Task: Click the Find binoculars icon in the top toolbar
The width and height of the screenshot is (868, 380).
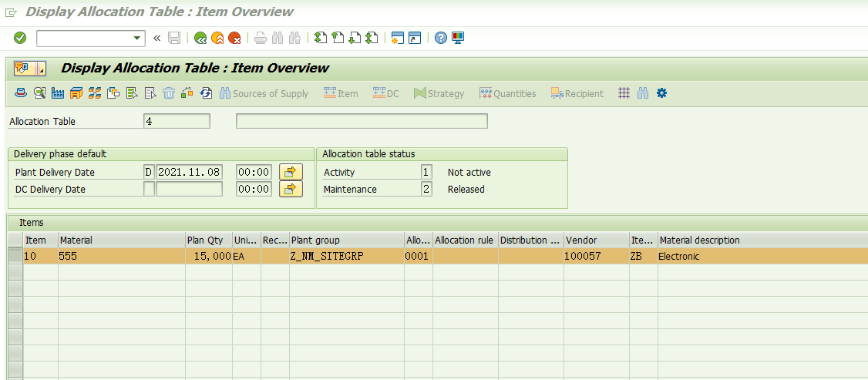Action: [x=278, y=39]
